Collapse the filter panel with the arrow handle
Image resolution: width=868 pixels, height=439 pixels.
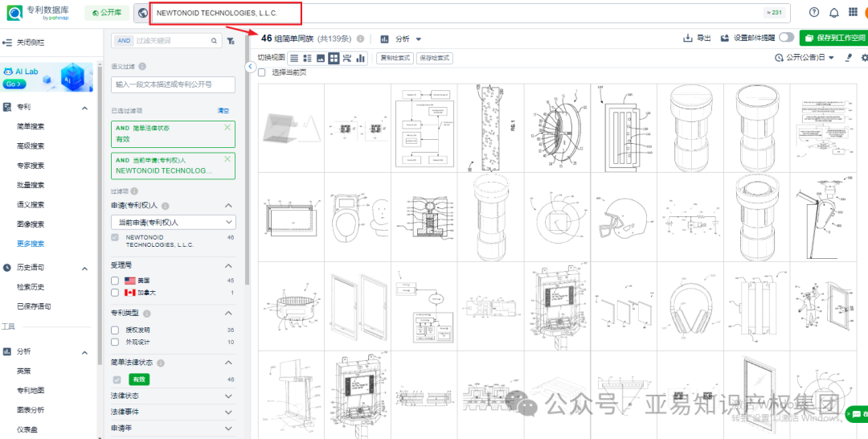(250, 67)
